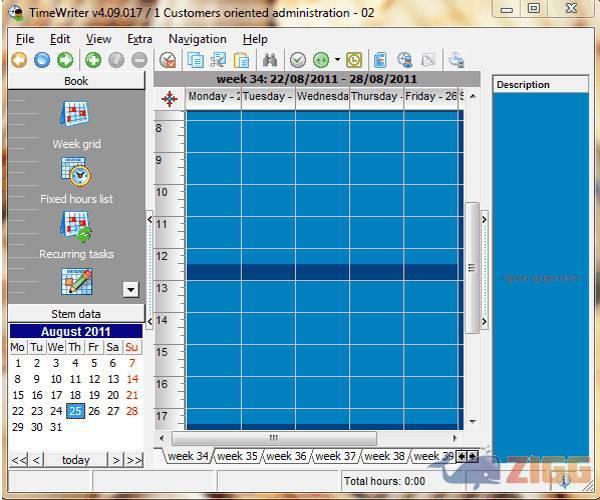Click the yellow back arrow toolbar icon

(x=19, y=60)
